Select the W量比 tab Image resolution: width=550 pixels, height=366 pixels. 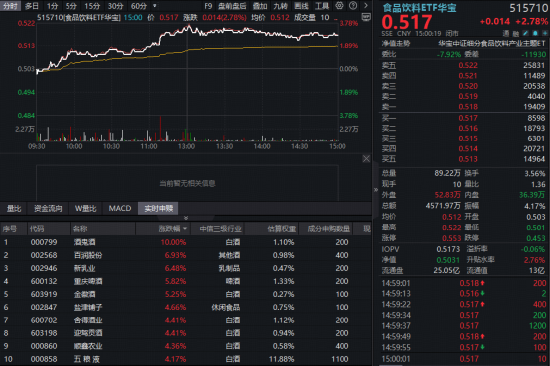click(85, 208)
